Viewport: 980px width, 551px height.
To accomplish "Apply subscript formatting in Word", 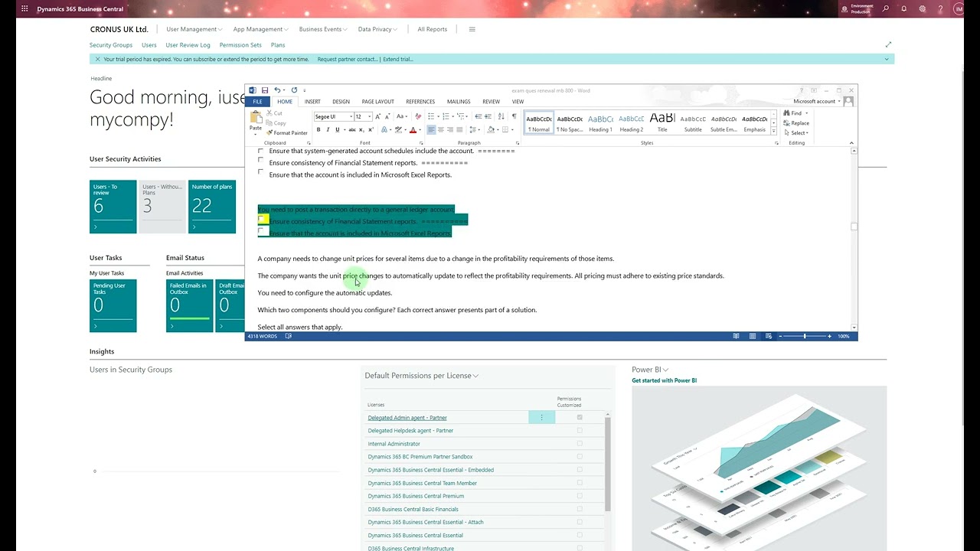I will pos(362,130).
